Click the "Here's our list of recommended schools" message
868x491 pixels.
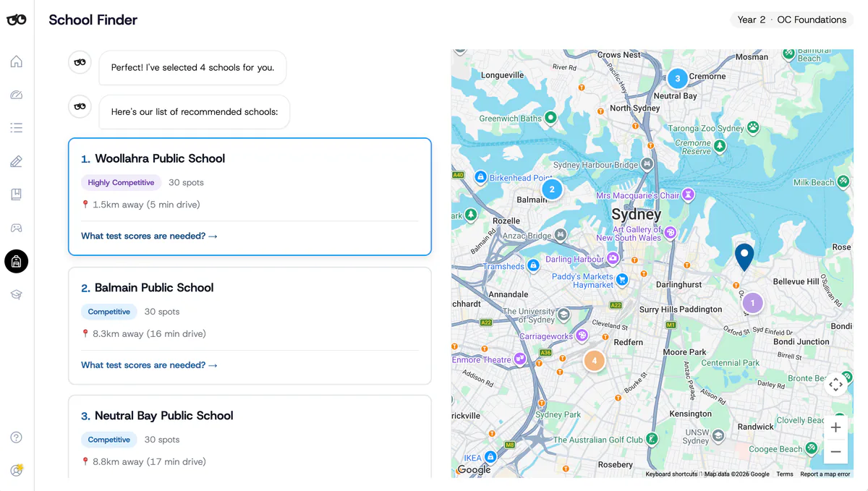[195, 112]
